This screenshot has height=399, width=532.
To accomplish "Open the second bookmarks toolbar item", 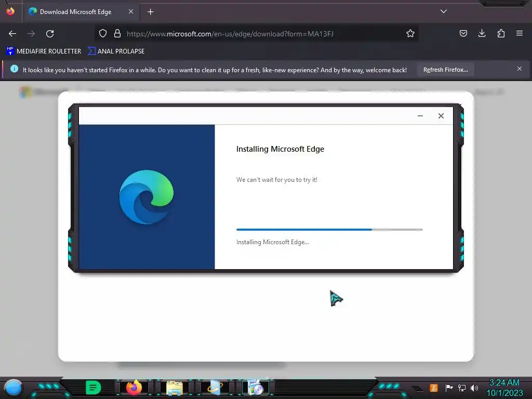I will click(116, 51).
